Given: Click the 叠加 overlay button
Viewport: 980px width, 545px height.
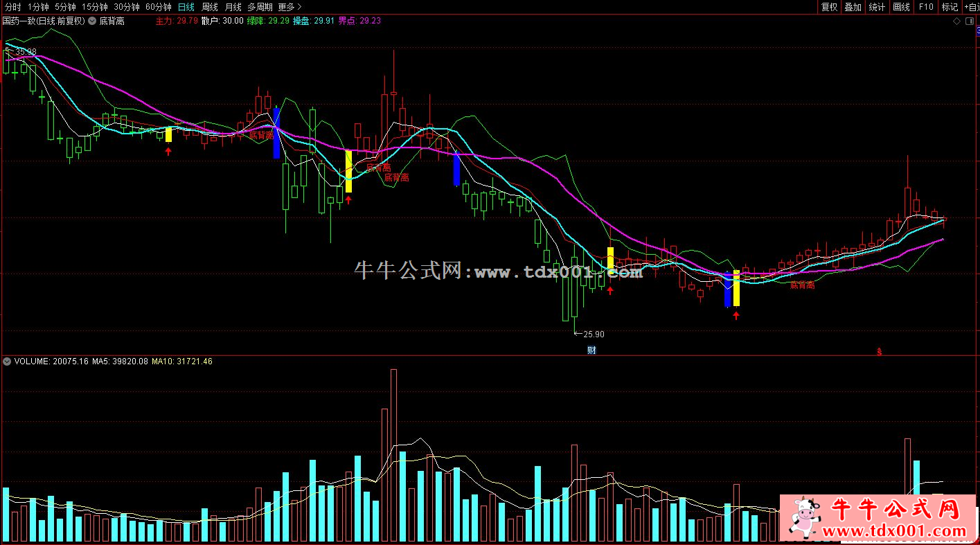Looking at the screenshot, I should (853, 7).
